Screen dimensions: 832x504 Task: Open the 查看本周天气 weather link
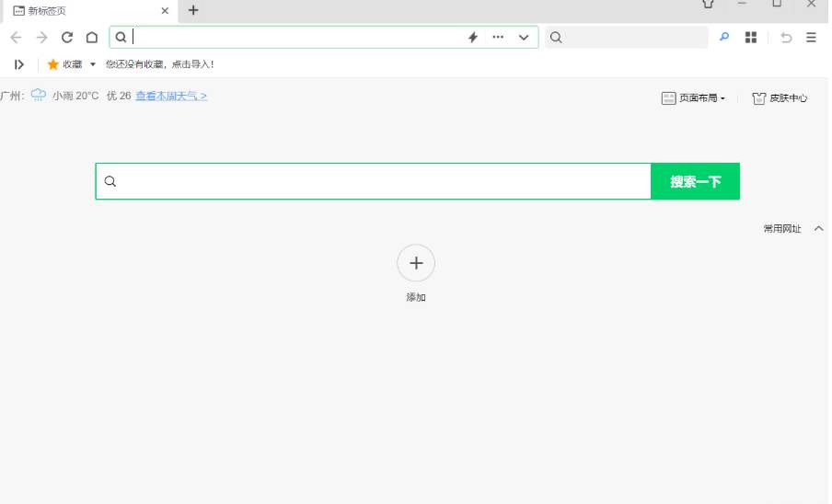tap(171, 96)
